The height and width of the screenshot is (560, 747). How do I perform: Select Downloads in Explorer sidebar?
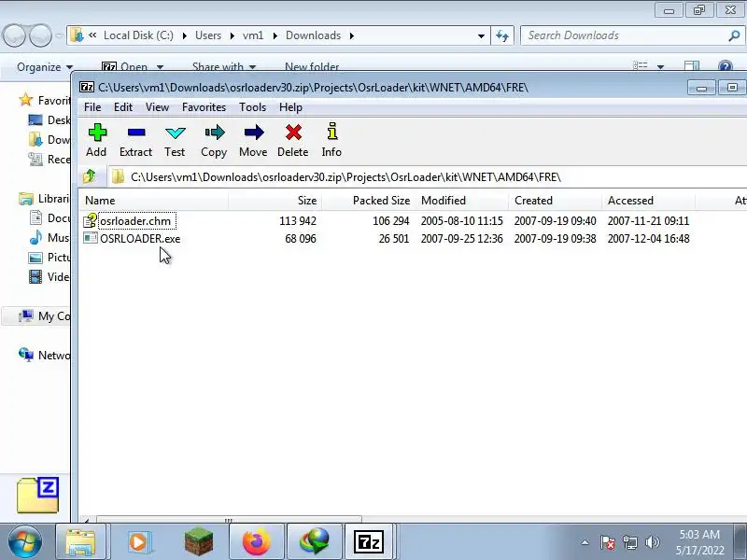pos(49,139)
